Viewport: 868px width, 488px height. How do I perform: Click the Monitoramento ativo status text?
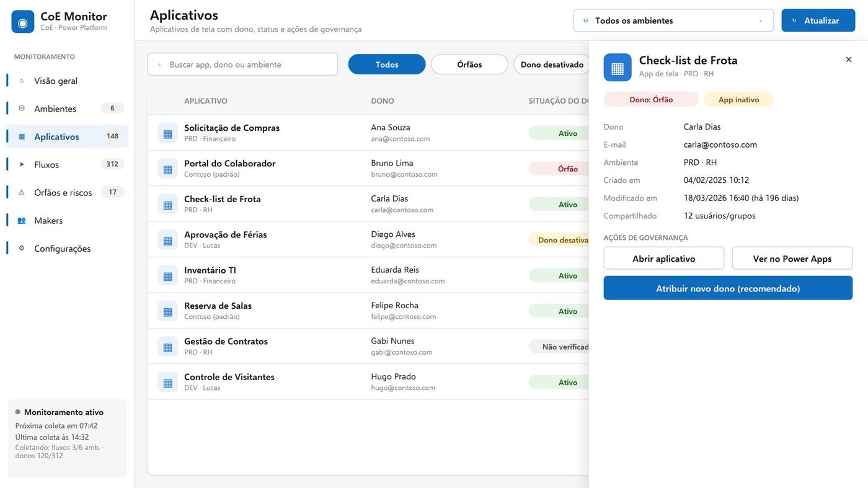64,412
